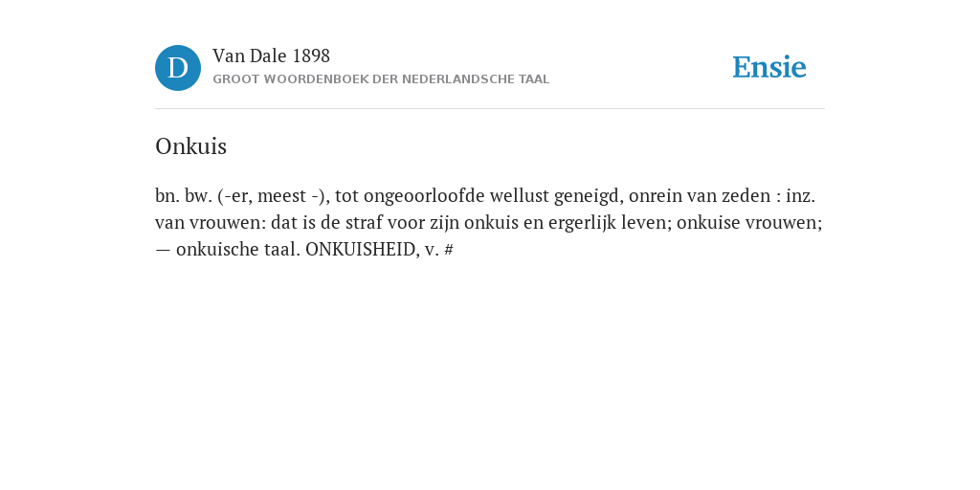Click the phrase 'onkuise vrouwen' in text

pos(749,222)
